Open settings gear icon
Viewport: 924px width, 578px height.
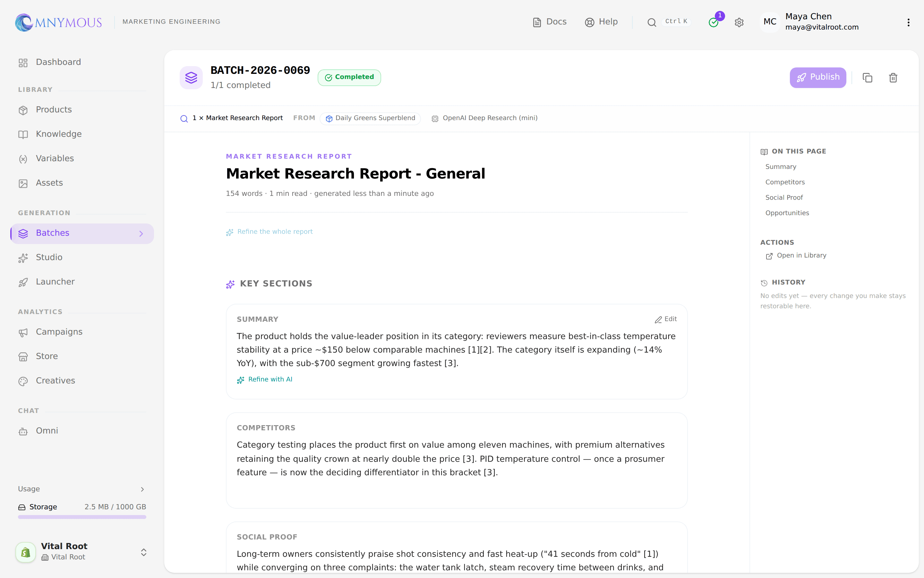click(739, 22)
